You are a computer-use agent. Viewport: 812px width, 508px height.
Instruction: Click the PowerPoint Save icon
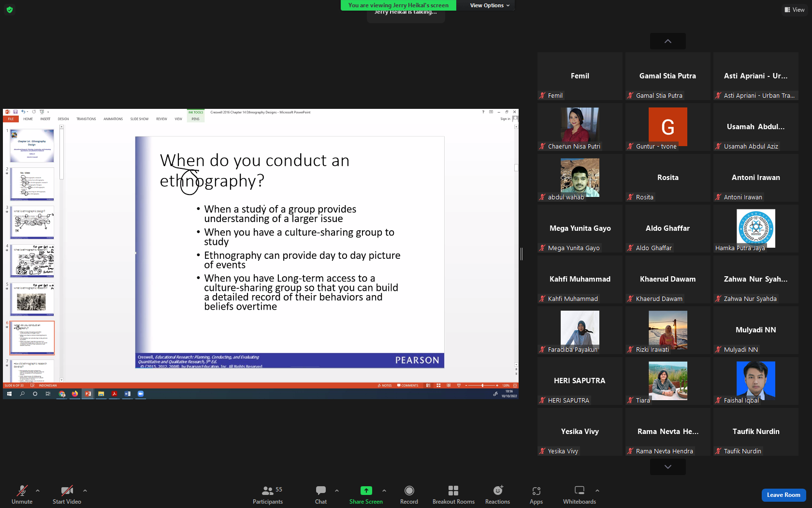pos(15,112)
